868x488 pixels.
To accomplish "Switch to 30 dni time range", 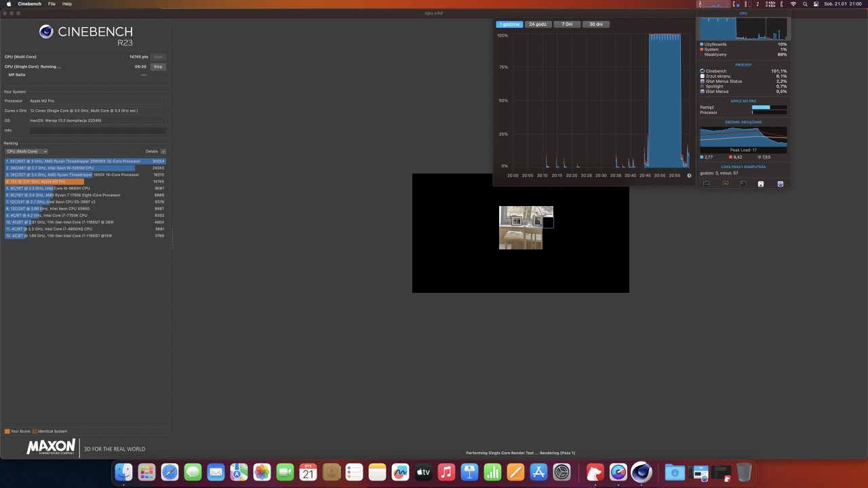I will point(595,24).
